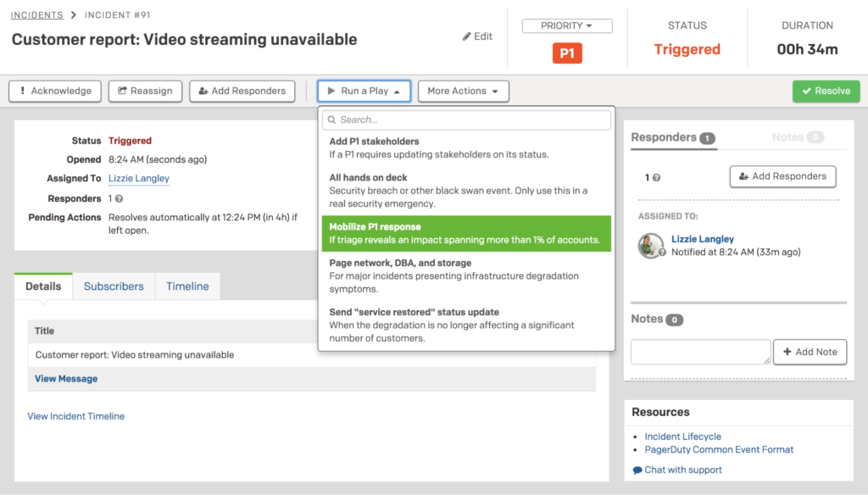Click the "00h 34m" duration value

[807, 49]
